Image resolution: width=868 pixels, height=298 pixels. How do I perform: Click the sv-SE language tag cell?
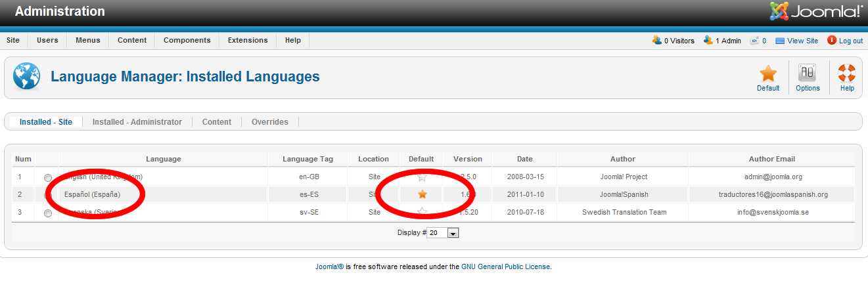pos(308,212)
